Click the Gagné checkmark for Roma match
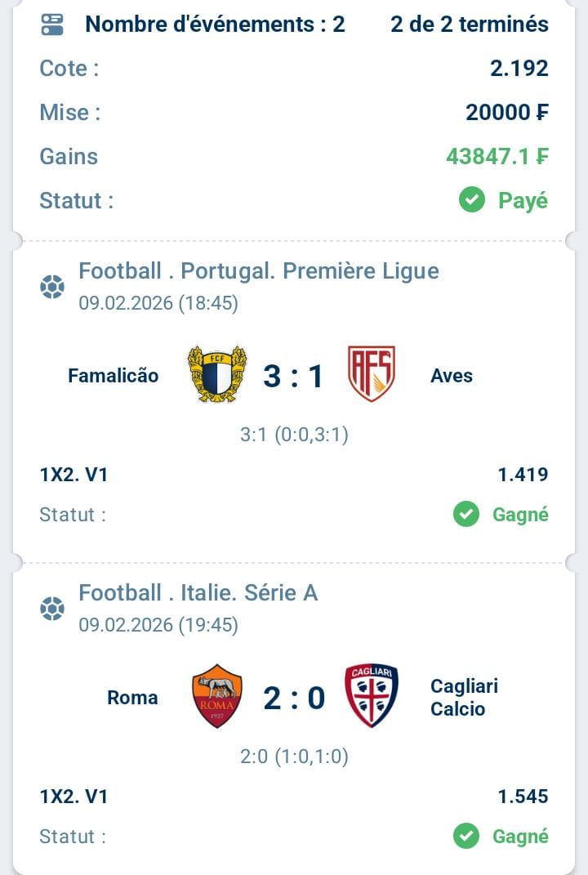588x875 pixels. point(466,837)
